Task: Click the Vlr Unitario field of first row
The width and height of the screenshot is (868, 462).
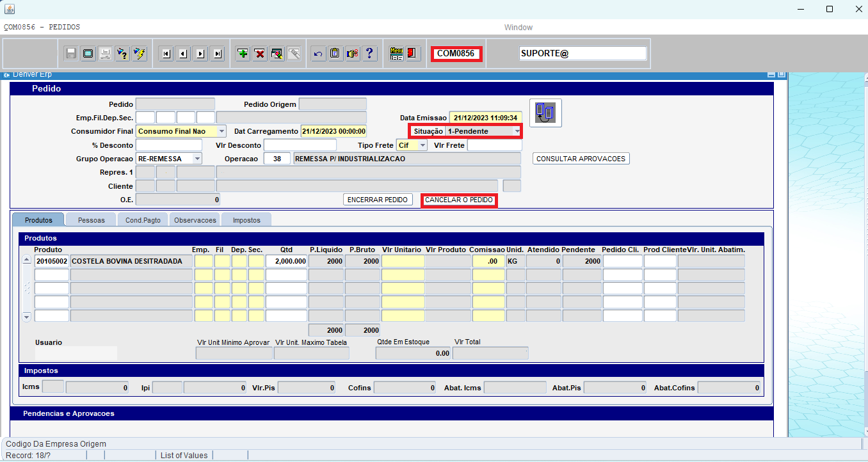Action: point(403,261)
